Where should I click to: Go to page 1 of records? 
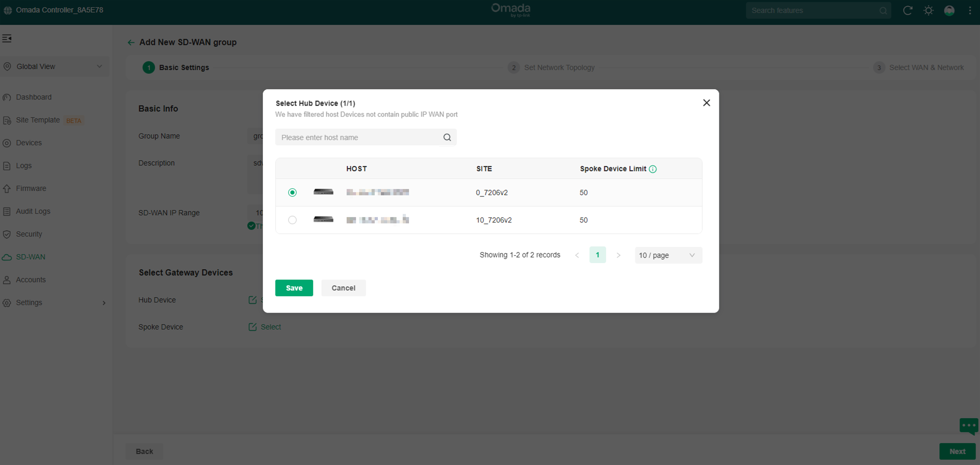click(x=597, y=255)
